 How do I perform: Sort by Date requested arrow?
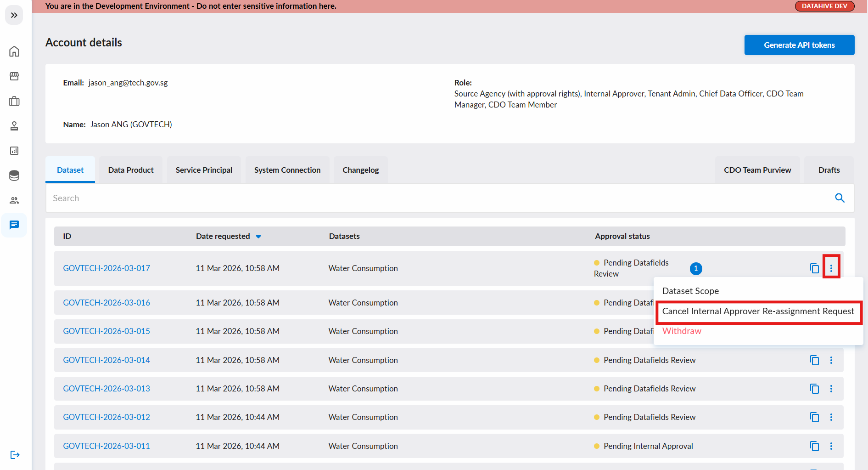[x=258, y=237]
